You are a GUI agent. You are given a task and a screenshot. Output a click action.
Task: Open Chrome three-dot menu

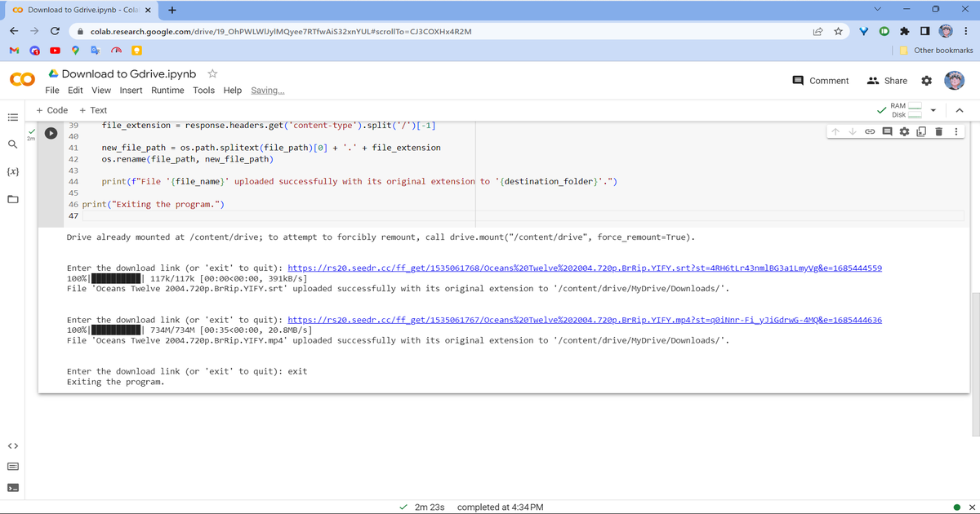point(966,30)
